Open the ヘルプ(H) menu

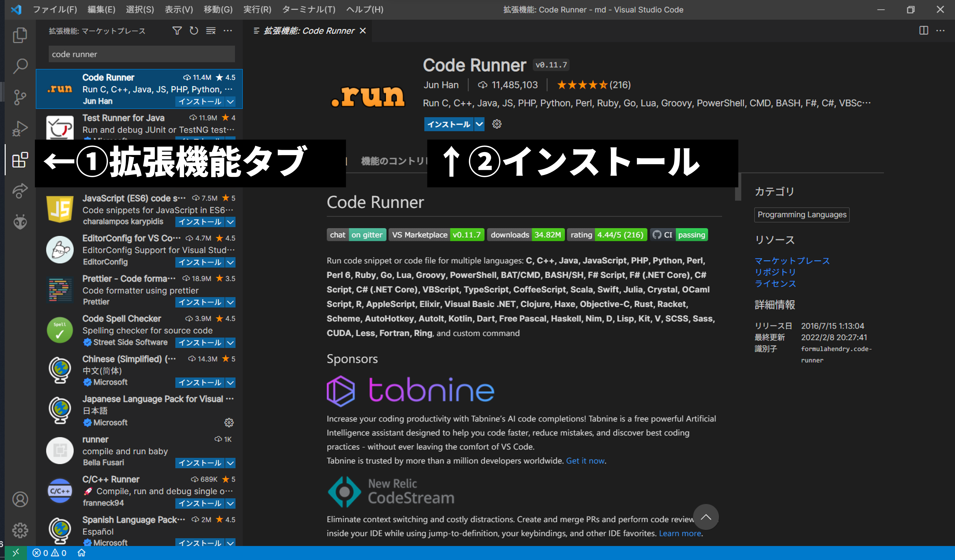coord(365,10)
